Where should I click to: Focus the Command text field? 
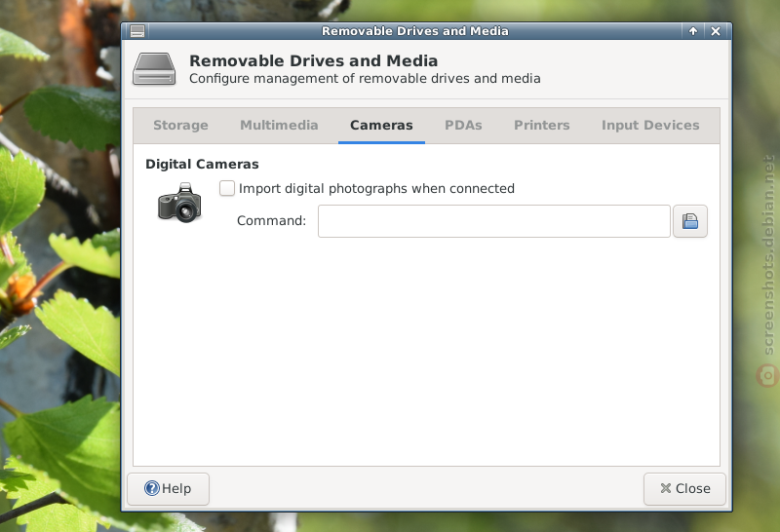pyautogui.click(x=494, y=221)
